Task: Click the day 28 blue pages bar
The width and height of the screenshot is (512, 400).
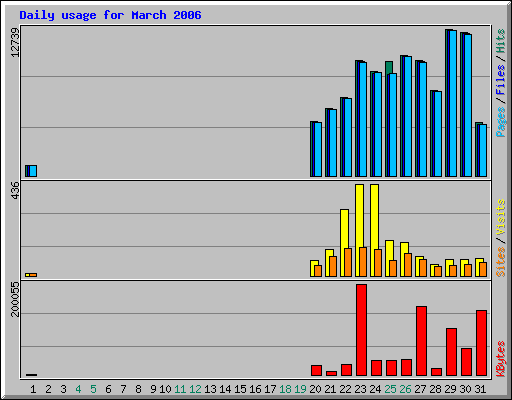Action: pyautogui.click(x=438, y=134)
